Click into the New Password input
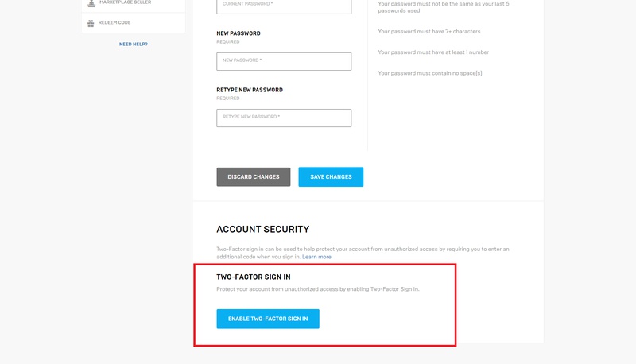This screenshot has height=364, width=636. pyautogui.click(x=284, y=61)
